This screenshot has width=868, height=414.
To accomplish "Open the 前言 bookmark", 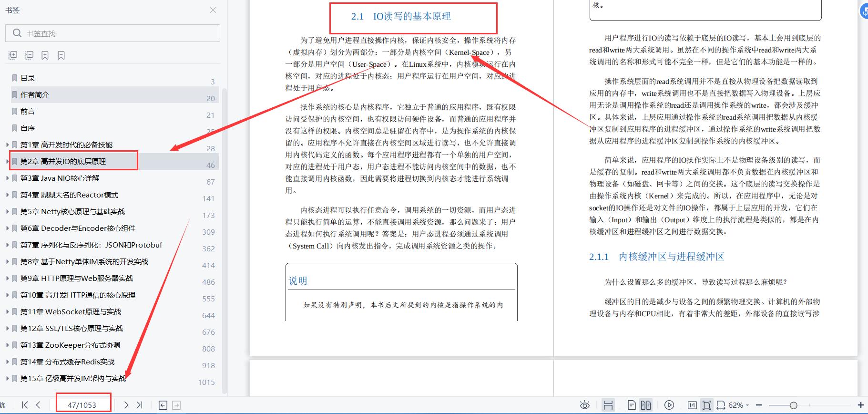I will coord(28,111).
